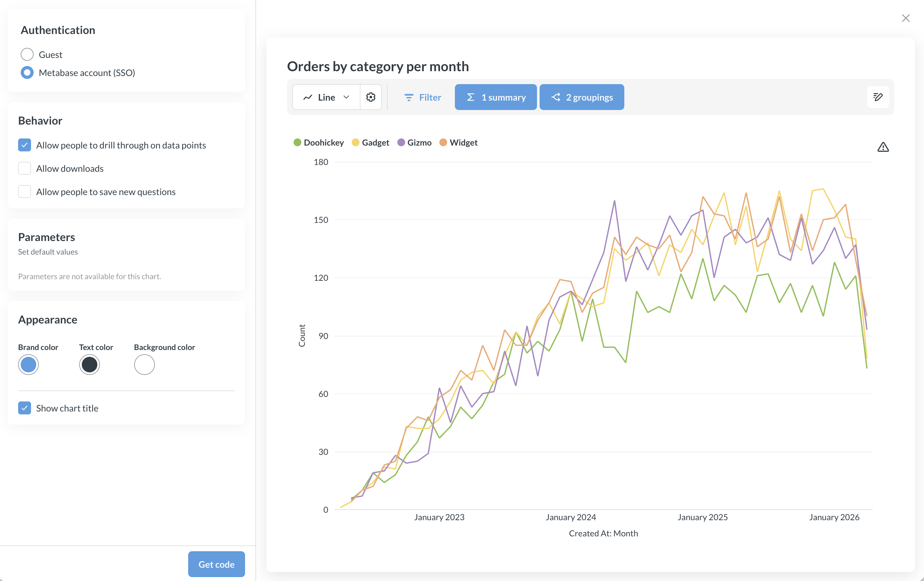Viewport: 924px width, 581px height.
Task: Uncheck Allow people to drill through on data points
Action: [x=24, y=145]
